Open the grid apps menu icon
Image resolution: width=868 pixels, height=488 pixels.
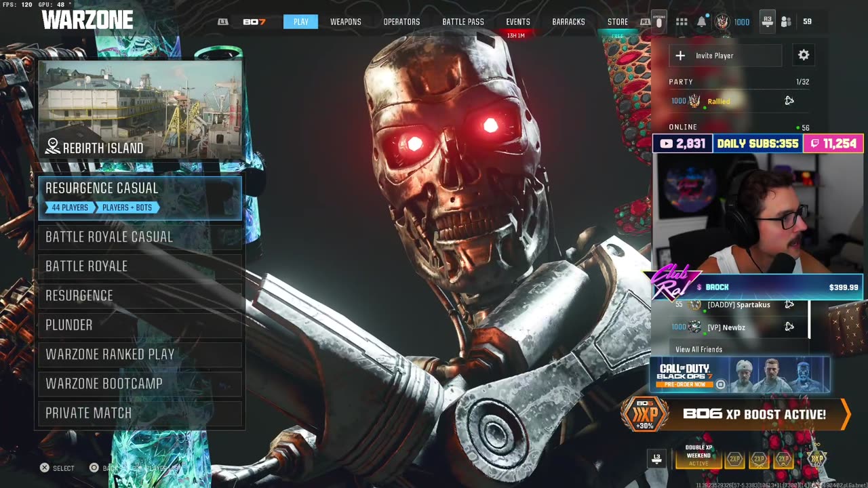click(682, 22)
